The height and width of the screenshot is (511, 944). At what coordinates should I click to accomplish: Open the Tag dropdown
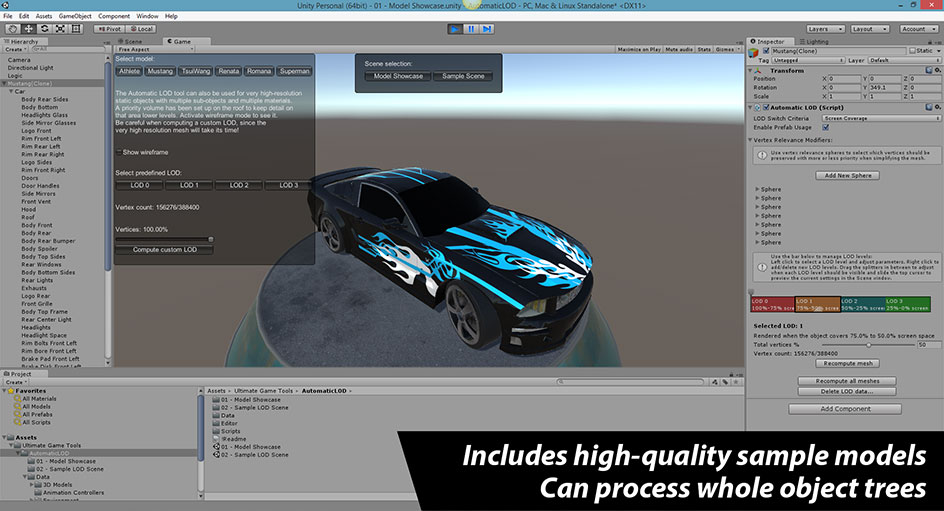click(807, 60)
